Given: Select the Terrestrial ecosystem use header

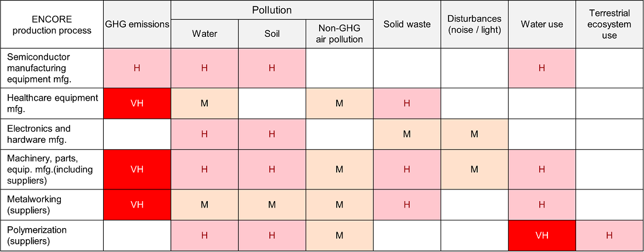Looking at the screenshot, I should point(609,25).
